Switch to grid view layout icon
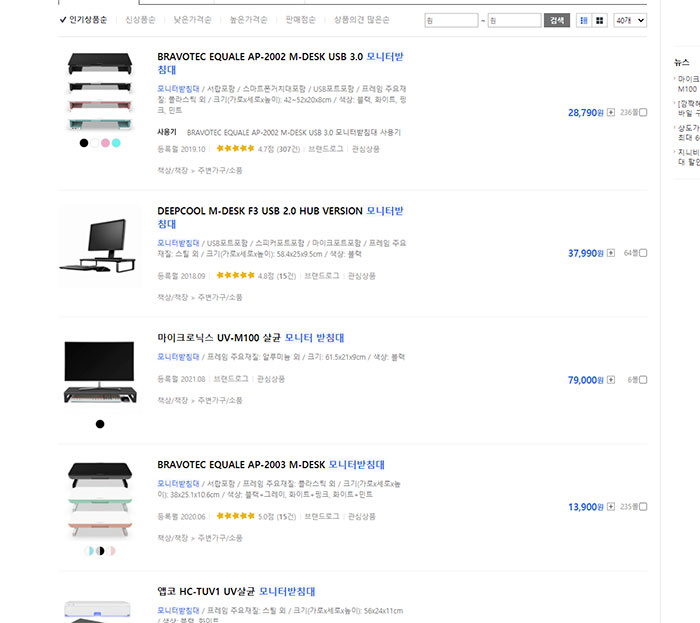 pos(600,21)
